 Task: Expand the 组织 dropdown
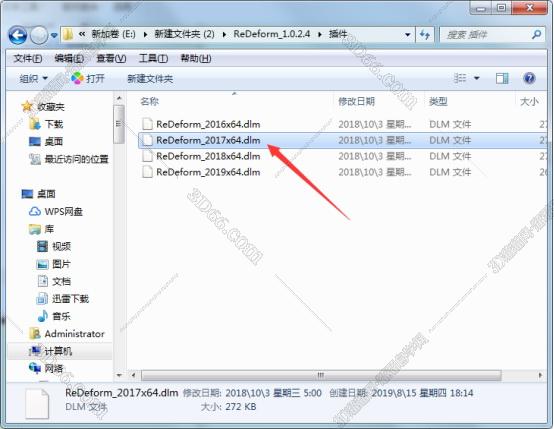(x=33, y=78)
